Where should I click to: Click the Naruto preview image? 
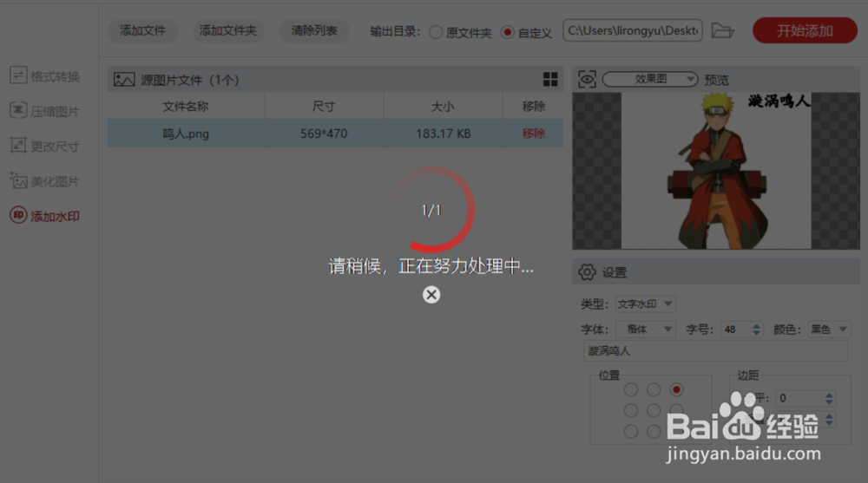tap(716, 171)
